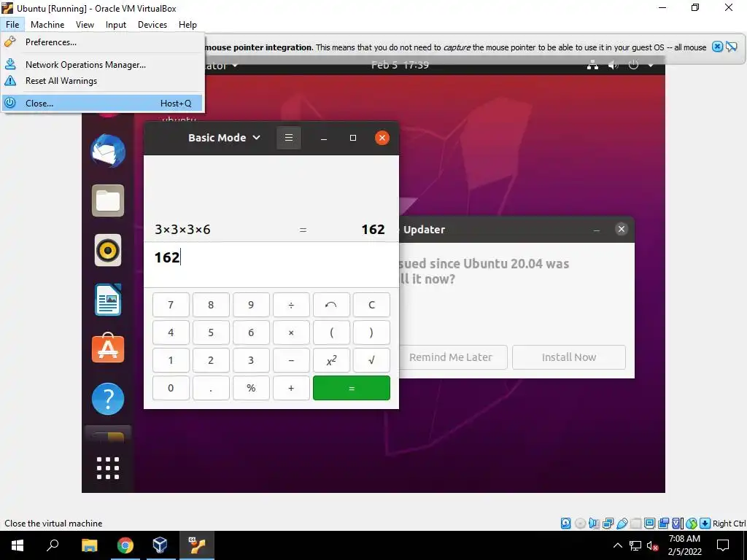Show Applications grid in Ubuntu dock
This screenshot has width=747, height=560.
coord(108,467)
